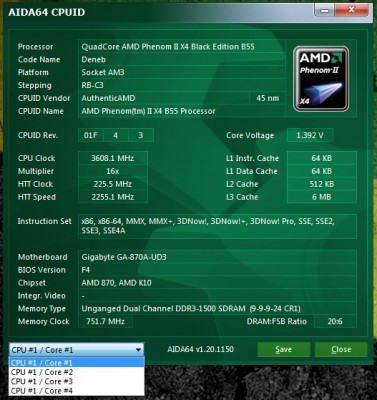377x400 pixels.
Task: Click the instruction set list text
Action: [208, 226]
